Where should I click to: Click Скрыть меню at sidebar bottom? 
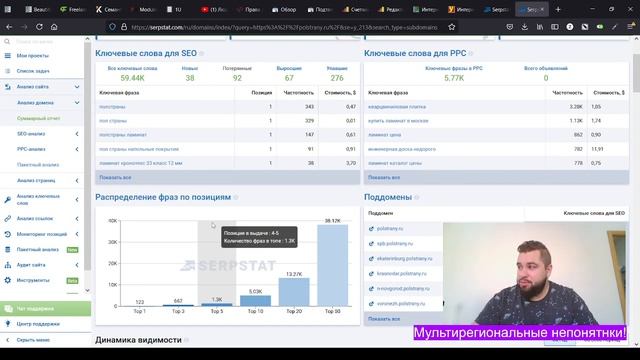[33, 340]
